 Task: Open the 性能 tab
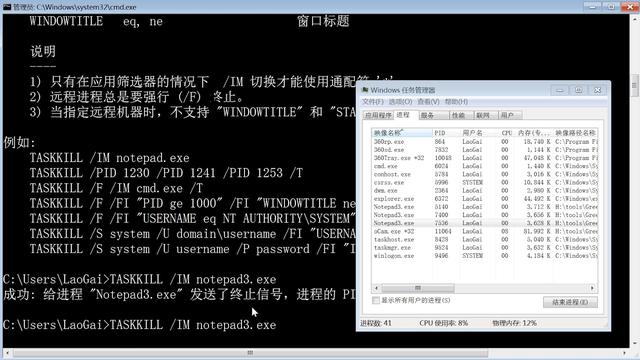(x=461, y=116)
